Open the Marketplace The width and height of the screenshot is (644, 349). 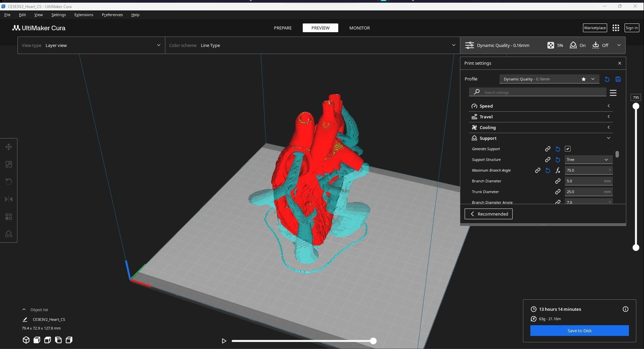coord(595,28)
